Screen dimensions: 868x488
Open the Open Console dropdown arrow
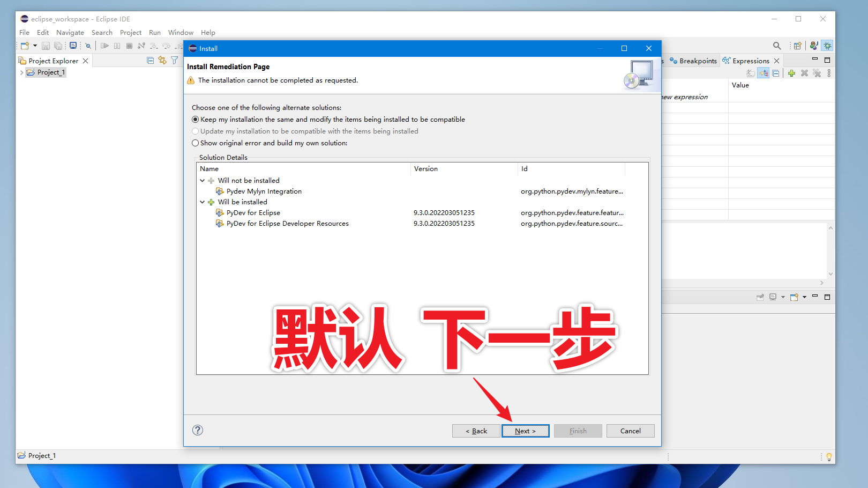[804, 297]
